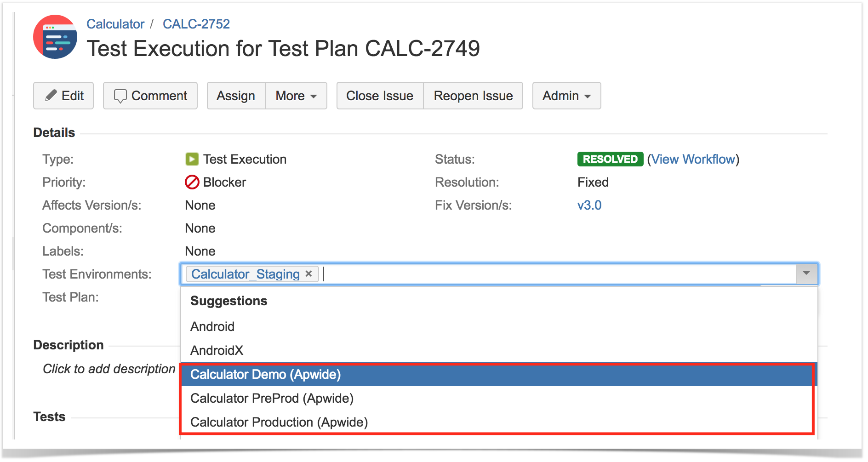Remove the Calculator_Staging environment tag
This screenshot has height=462, width=868.
(x=309, y=274)
